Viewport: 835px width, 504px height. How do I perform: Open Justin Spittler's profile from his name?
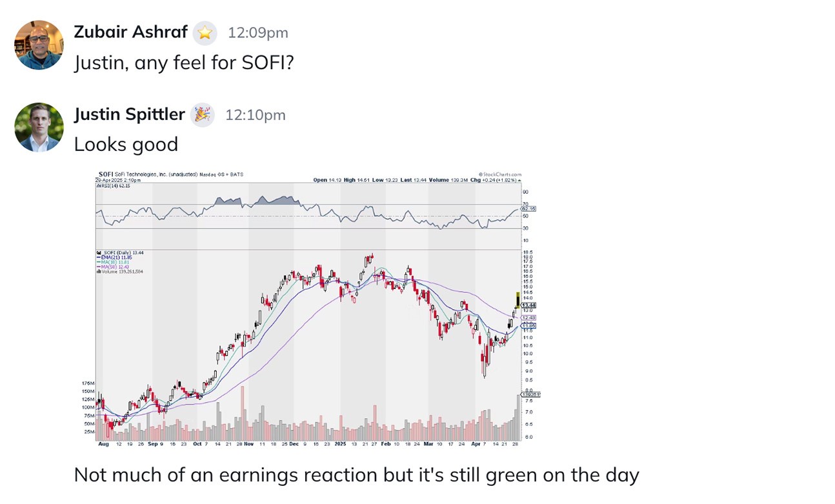click(129, 114)
